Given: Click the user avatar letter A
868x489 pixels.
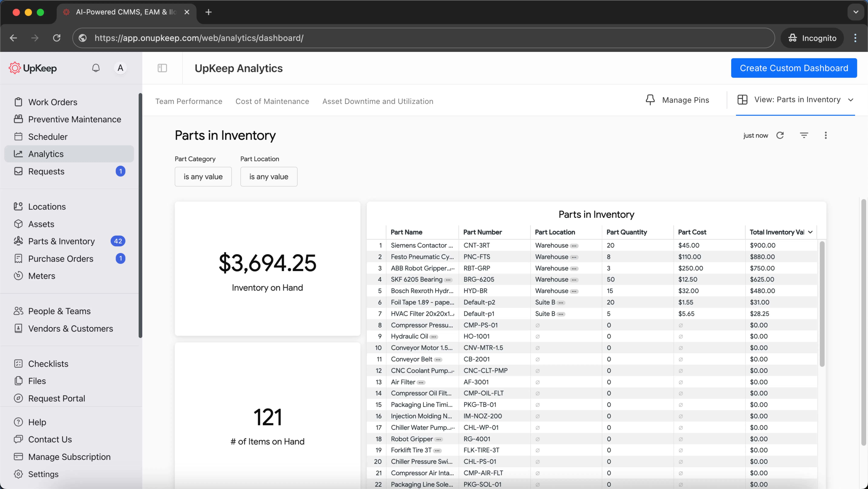Looking at the screenshot, I should (x=120, y=68).
